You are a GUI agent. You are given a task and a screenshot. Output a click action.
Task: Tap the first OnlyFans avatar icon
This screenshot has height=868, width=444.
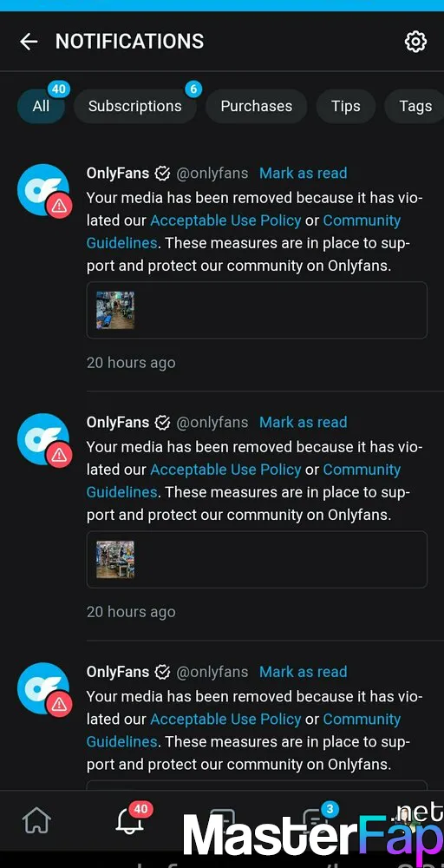(x=43, y=190)
